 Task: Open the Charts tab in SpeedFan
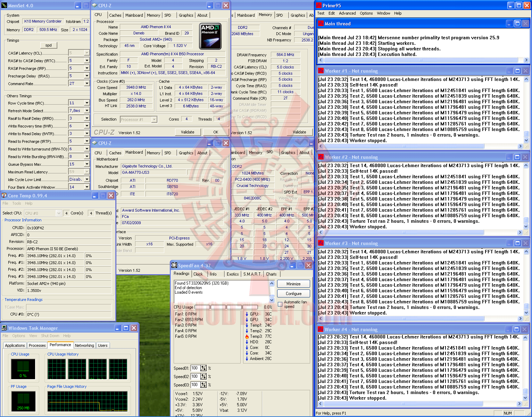coord(271,274)
